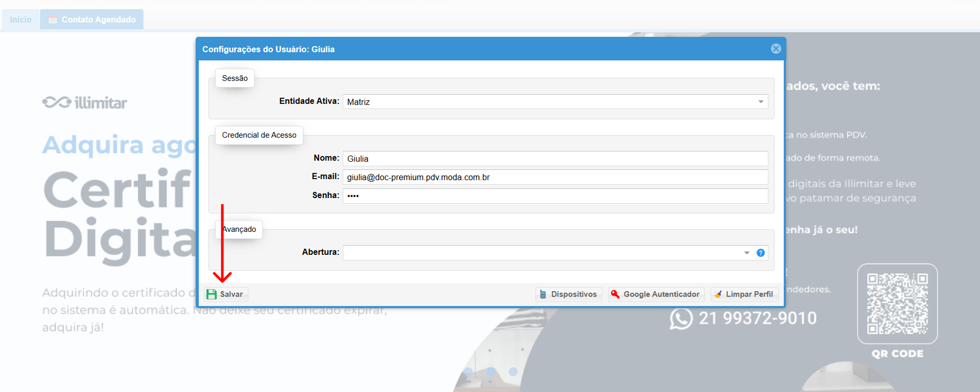
Task: Select the third carousel dot on the banner
Action: (x=513, y=372)
